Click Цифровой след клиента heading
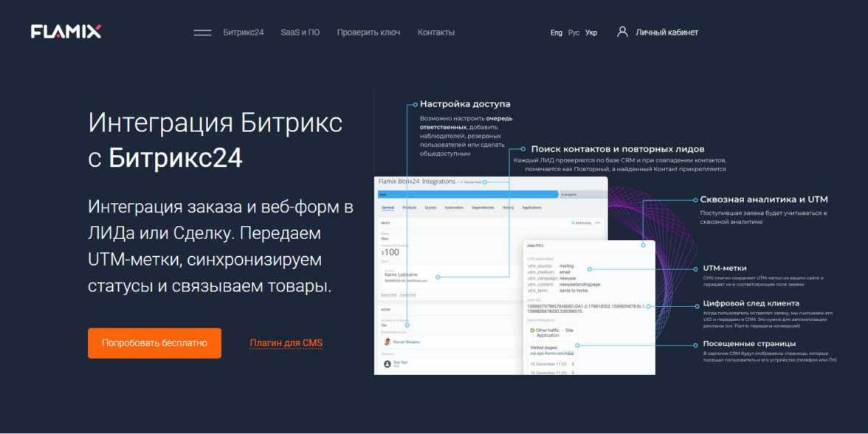868x434 pixels. point(751,303)
